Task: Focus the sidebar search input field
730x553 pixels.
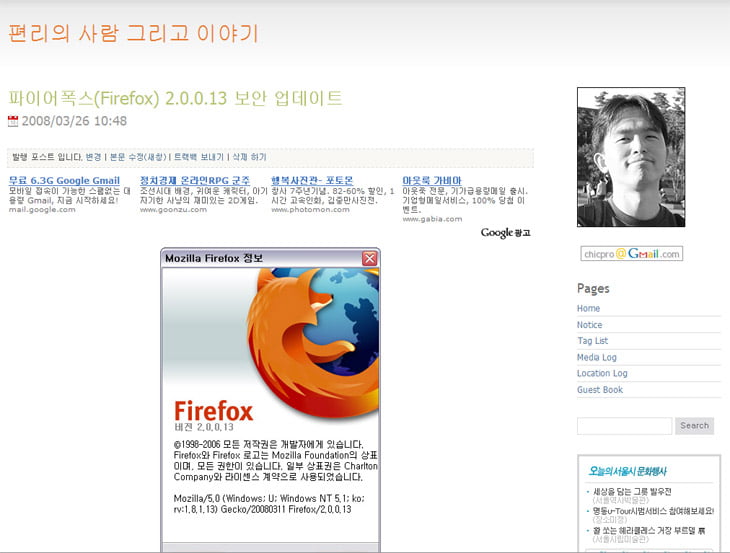Action: [624, 426]
